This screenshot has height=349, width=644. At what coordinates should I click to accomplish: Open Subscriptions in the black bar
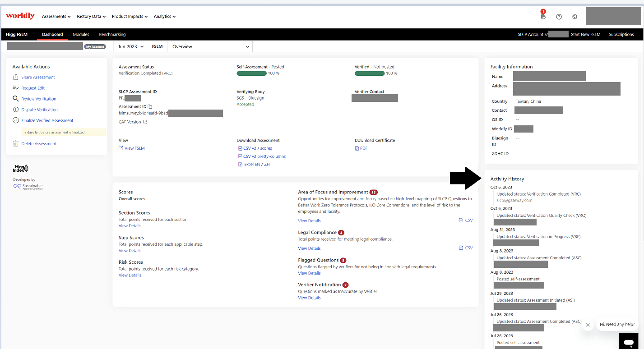tap(621, 34)
